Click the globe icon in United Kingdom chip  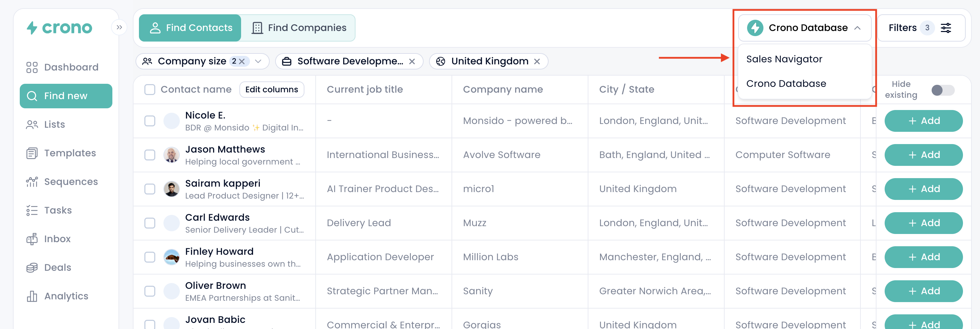pyautogui.click(x=441, y=62)
